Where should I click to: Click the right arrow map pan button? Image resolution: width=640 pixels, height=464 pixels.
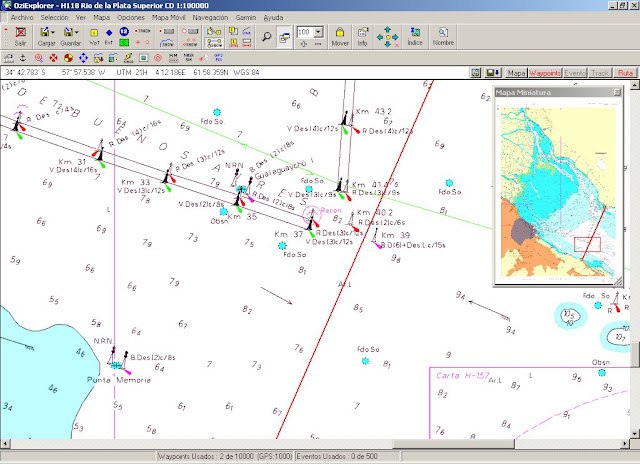point(395,37)
